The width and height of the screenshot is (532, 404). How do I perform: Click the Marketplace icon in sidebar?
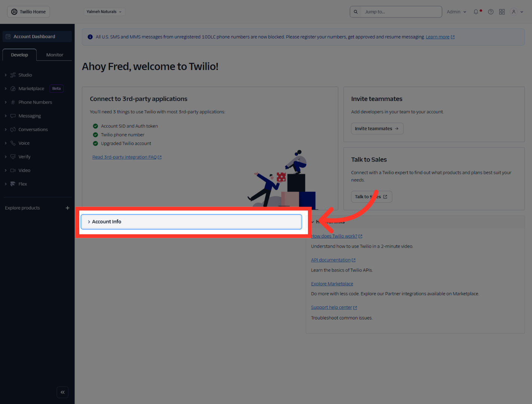pos(13,89)
